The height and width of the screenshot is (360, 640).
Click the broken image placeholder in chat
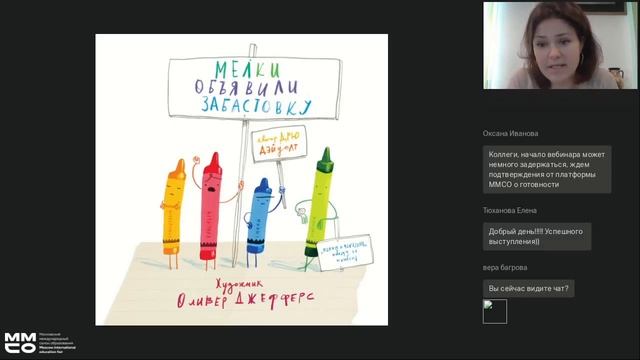point(495,311)
